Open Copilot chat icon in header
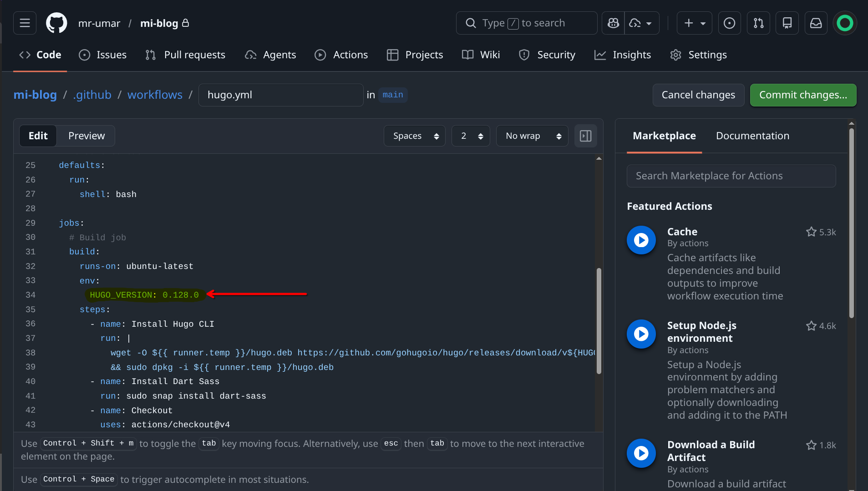Screen dimensions: 868x491 click(613, 23)
